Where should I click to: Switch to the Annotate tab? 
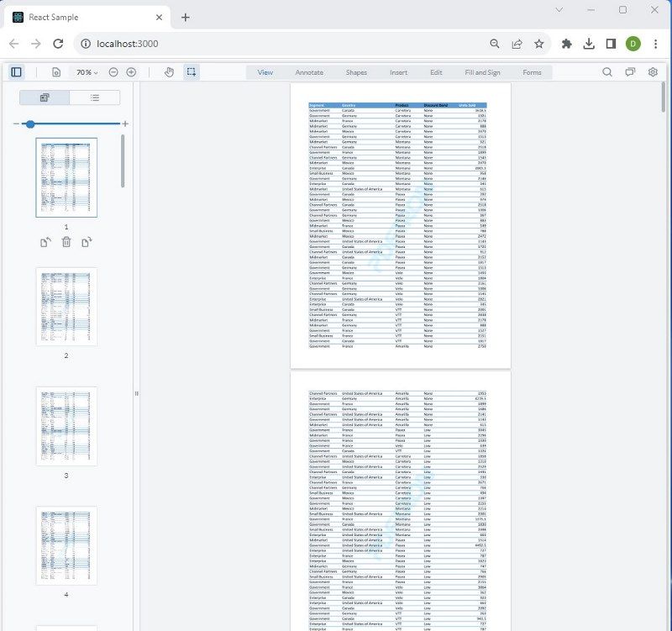click(x=309, y=72)
